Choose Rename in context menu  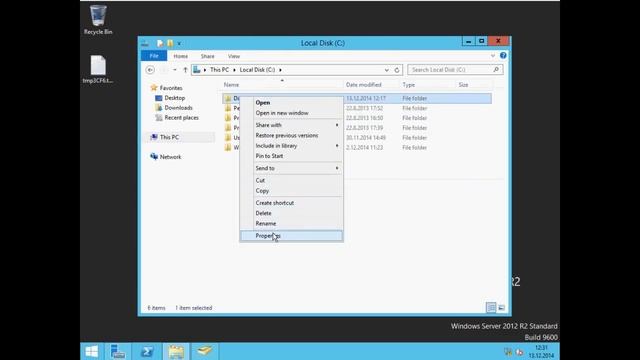[291, 224]
